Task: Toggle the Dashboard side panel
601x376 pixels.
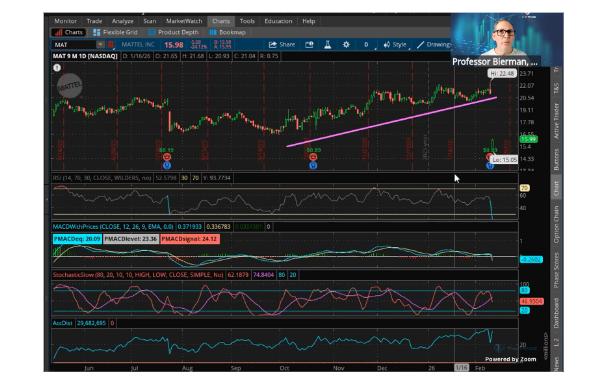Action: [x=556, y=313]
